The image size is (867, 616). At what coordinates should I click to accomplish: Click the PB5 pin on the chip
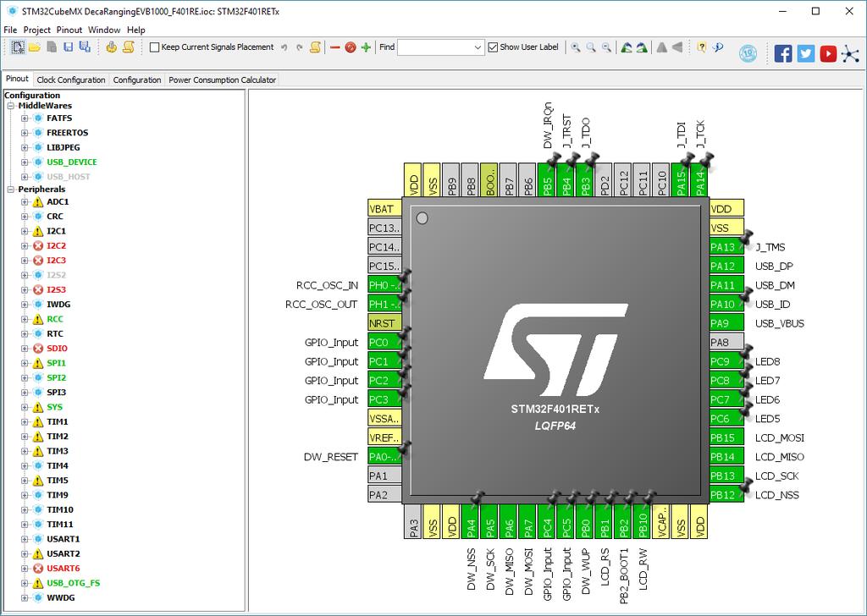[x=548, y=179]
